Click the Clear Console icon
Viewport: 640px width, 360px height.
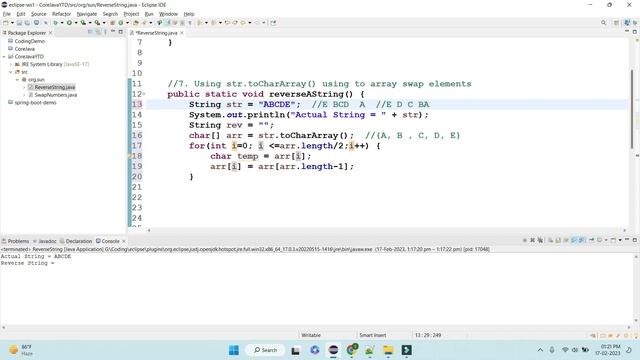550,240
